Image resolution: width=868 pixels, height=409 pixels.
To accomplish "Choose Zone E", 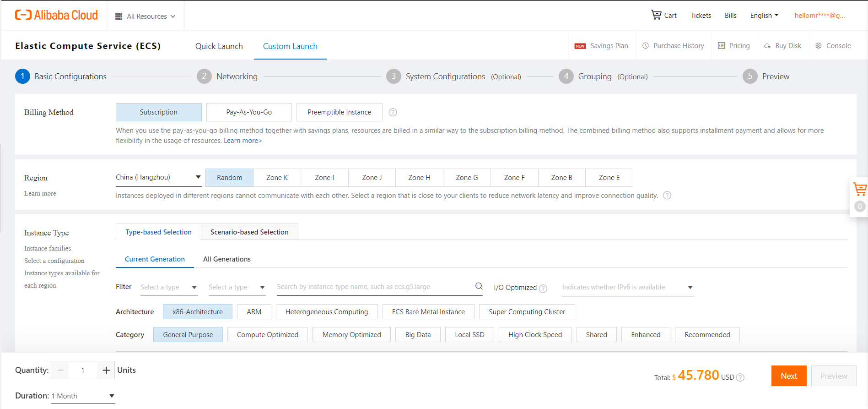I will (x=609, y=178).
